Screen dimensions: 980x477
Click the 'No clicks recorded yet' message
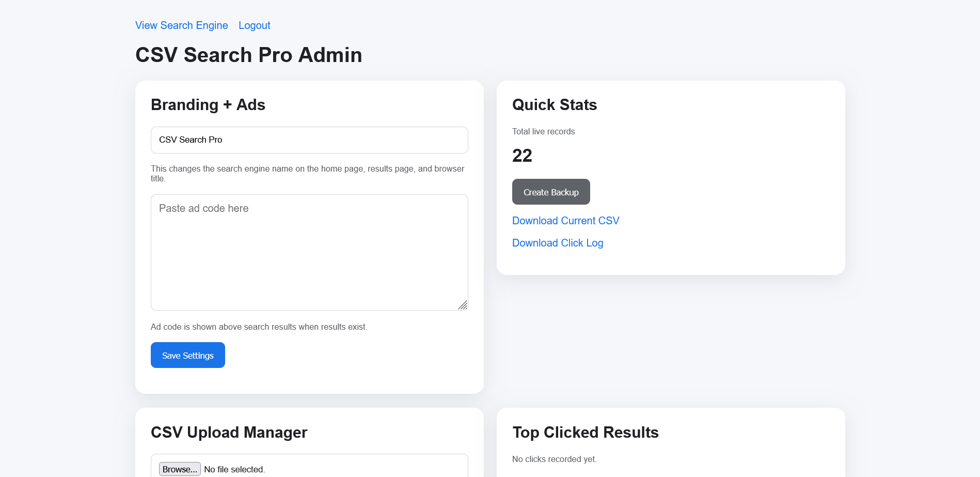point(554,459)
